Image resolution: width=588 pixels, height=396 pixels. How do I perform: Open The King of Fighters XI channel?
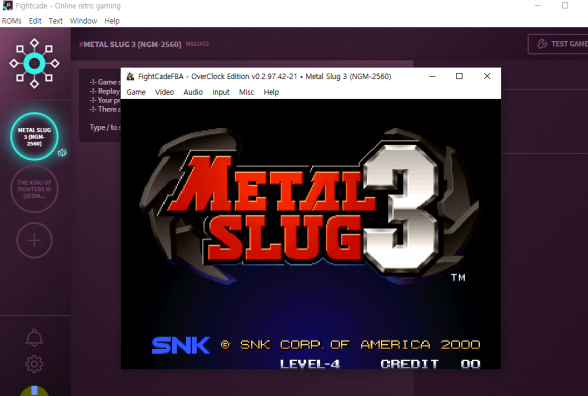[34, 189]
